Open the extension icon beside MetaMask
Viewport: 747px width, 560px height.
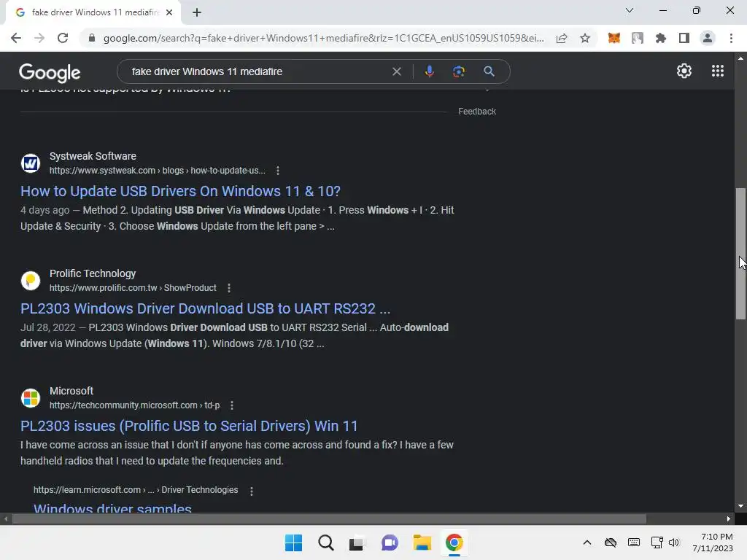click(x=638, y=38)
